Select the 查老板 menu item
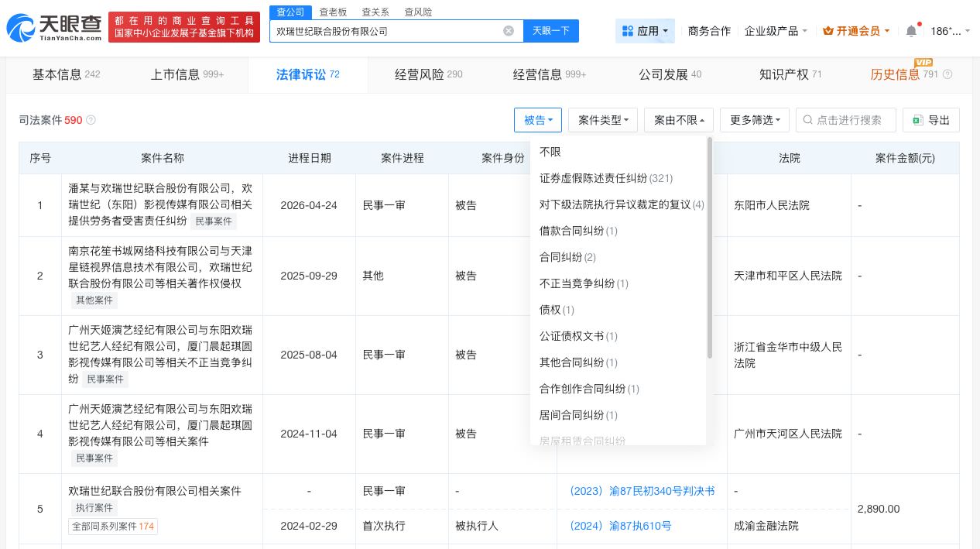This screenshot has width=980, height=549. pos(333,11)
